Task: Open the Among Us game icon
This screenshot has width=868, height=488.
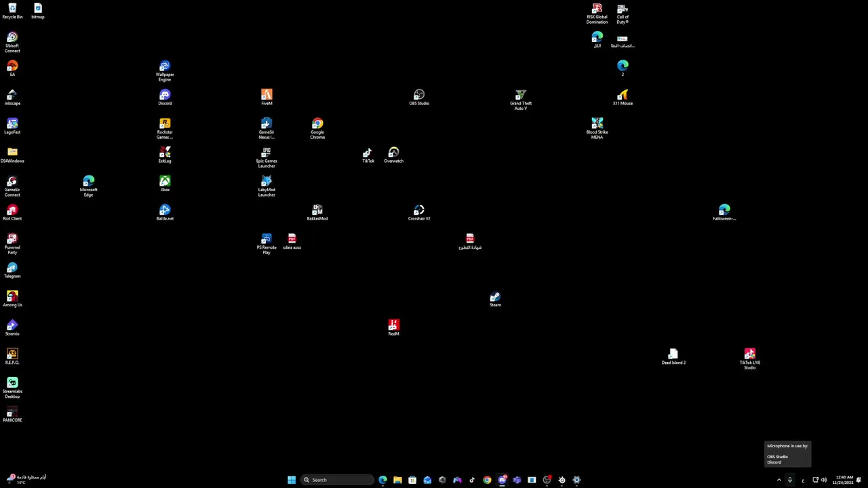Action: [x=12, y=299]
